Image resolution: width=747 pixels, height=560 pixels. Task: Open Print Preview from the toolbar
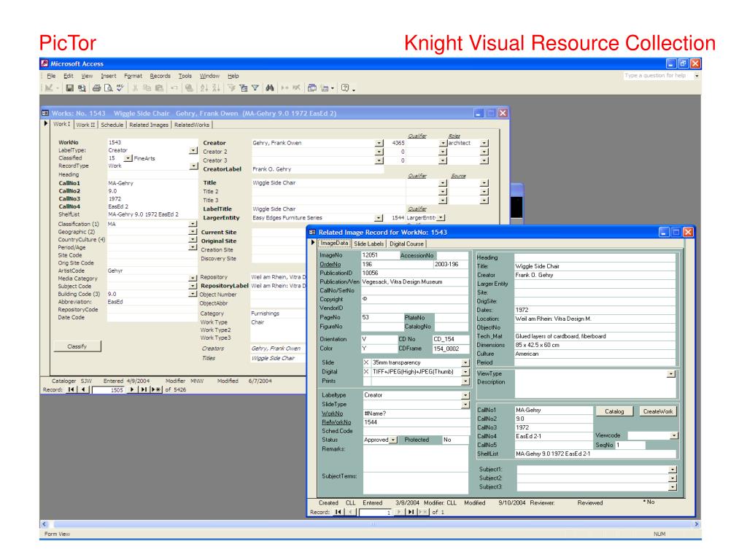[x=109, y=88]
